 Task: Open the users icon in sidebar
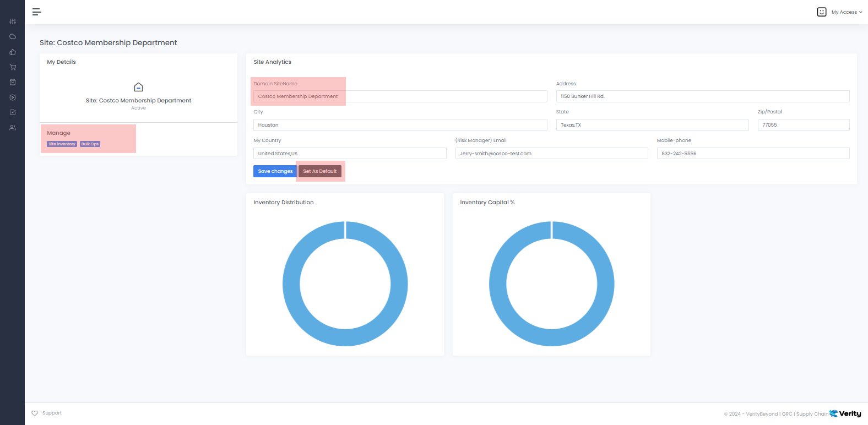[13, 128]
